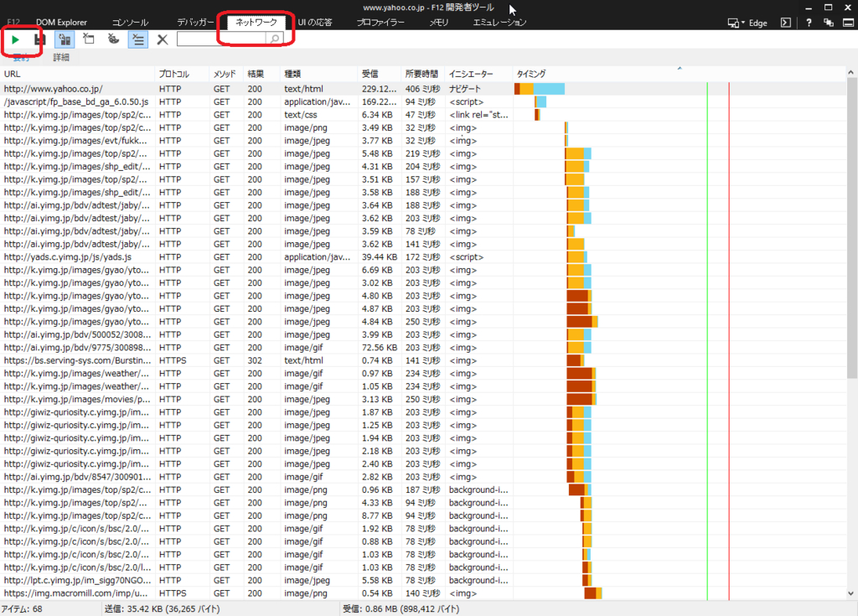Image resolution: width=858 pixels, height=616 pixels.
Task: Sort by the タイミング column header
Action: click(679, 74)
